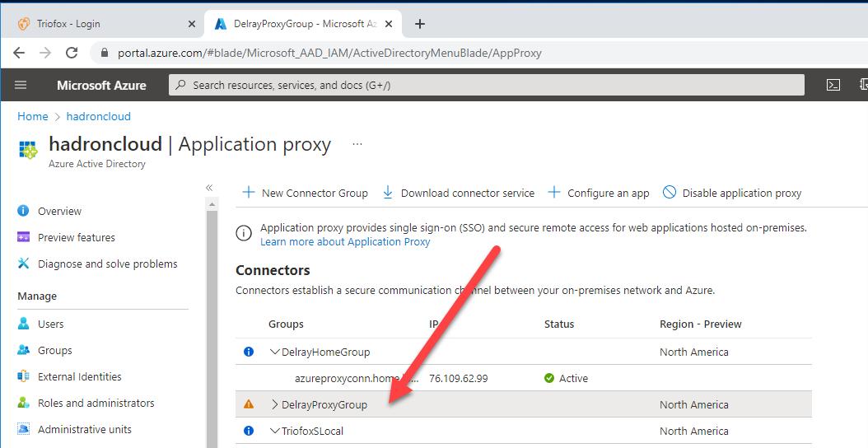Viewport: 868px width, 448px height.
Task: Click the Preview features purple icon
Action: [23, 237]
